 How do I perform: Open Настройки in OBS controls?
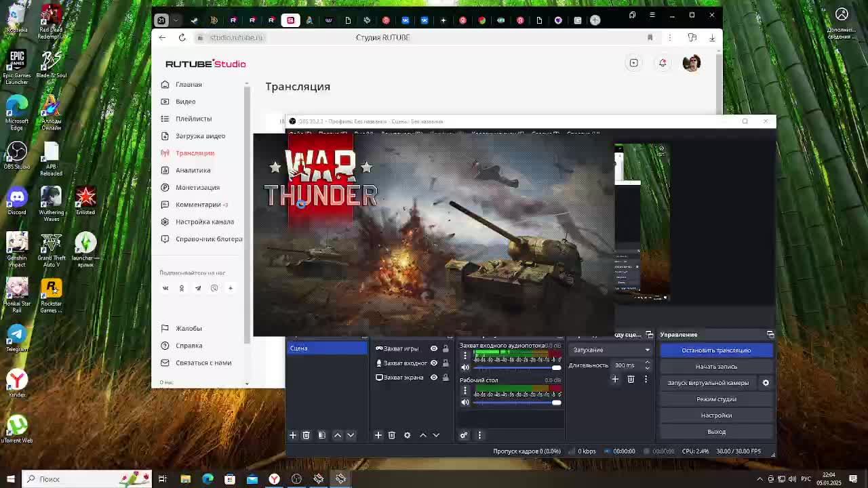(716, 415)
